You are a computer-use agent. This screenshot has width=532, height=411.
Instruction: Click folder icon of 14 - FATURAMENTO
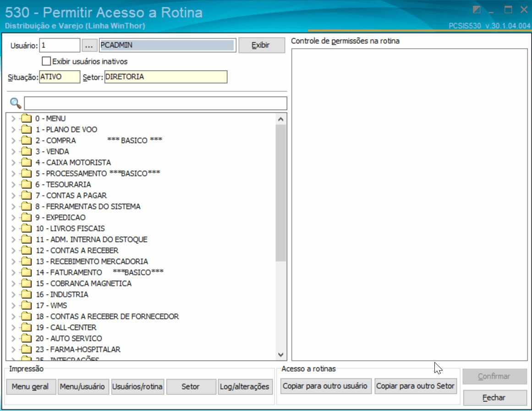point(27,273)
